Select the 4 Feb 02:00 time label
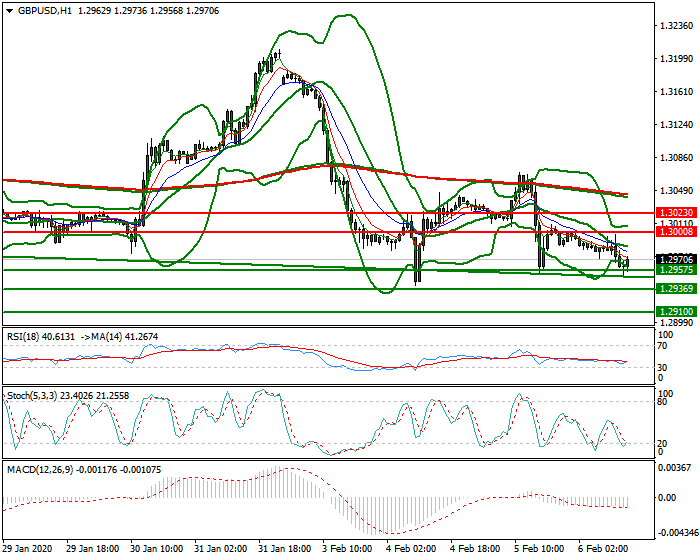This screenshot has width=700, height=560. coord(412,548)
